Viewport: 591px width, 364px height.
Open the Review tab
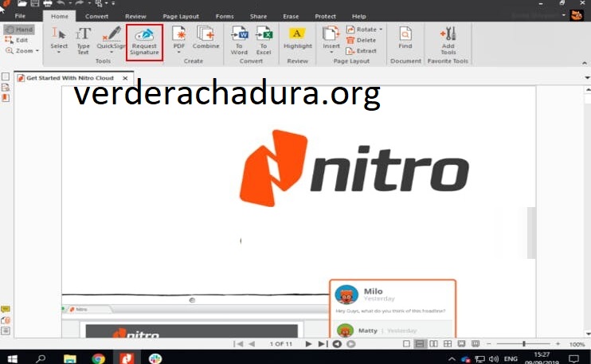tap(135, 16)
